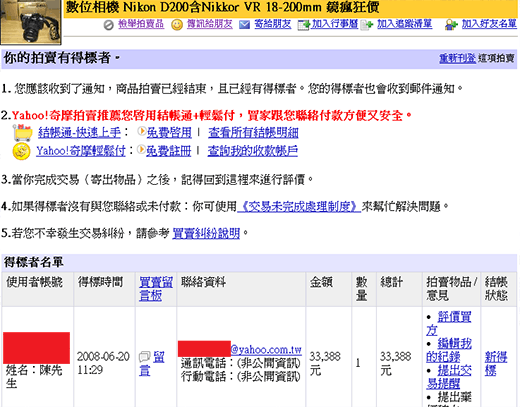The height and width of the screenshot is (407, 520).
Task: Open the 結帳通-快速上手 link
Action: 79,133
